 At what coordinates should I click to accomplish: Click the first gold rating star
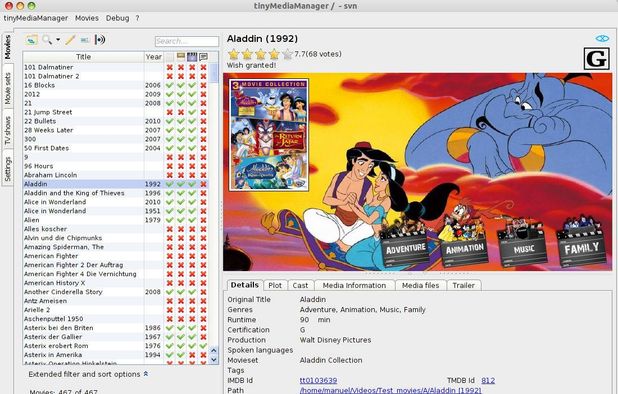pos(234,54)
